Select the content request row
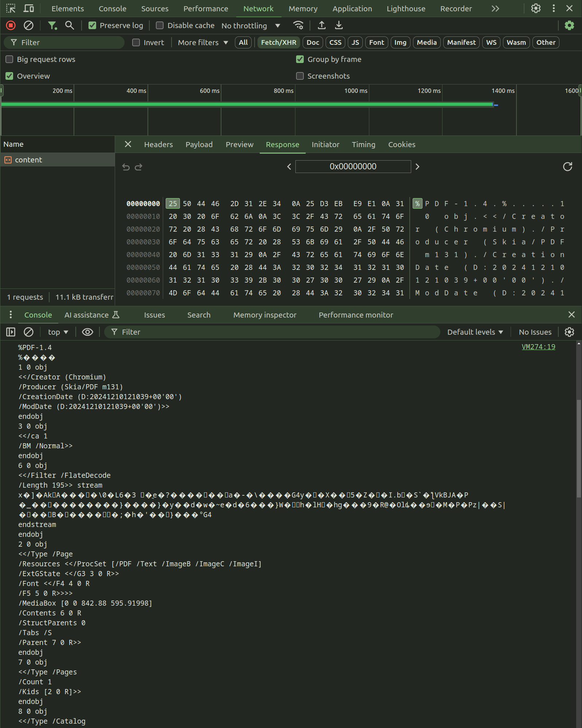Screen dimensions: 582x728 (x=58, y=160)
